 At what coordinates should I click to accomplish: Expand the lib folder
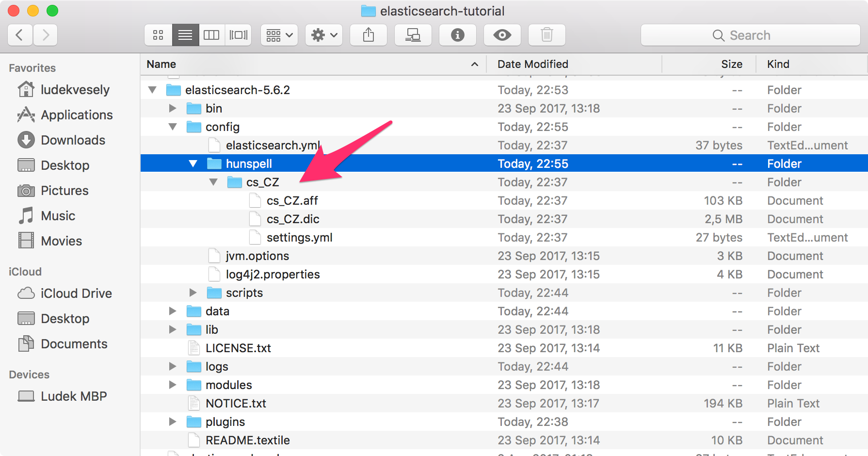(173, 329)
